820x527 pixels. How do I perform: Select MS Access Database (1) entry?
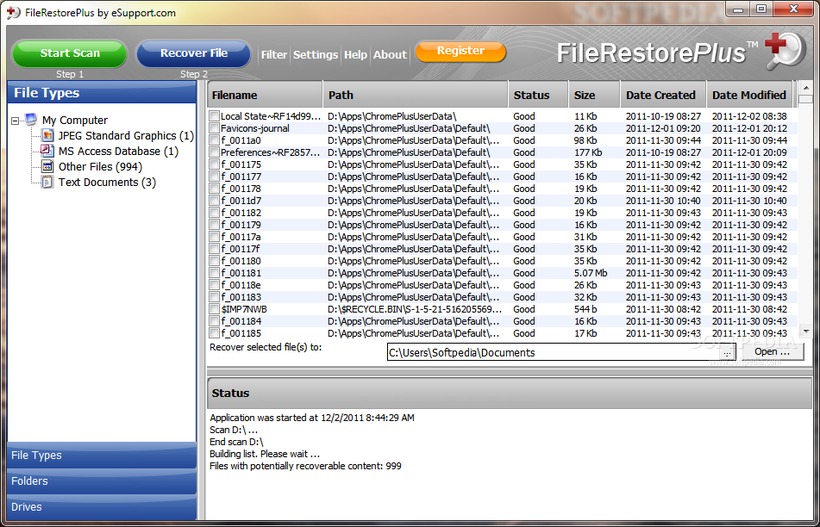118,152
